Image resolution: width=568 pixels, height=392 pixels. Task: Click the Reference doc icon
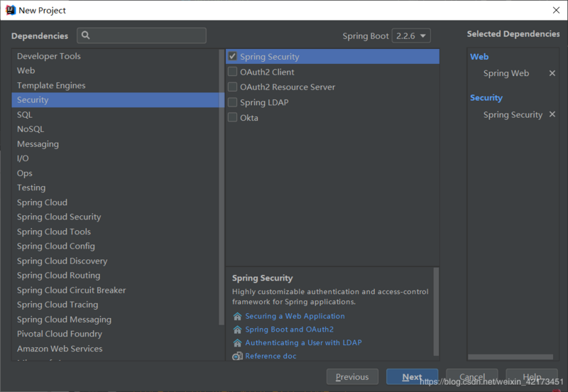237,356
